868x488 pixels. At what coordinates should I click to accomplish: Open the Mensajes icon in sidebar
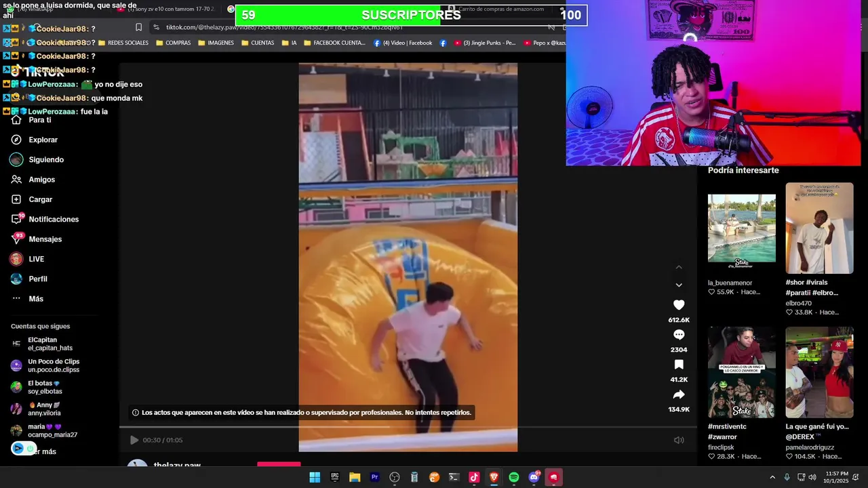tap(17, 239)
